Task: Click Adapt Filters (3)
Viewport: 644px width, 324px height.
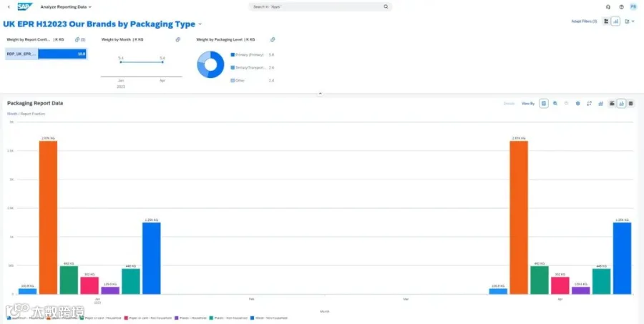Action: tap(584, 21)
